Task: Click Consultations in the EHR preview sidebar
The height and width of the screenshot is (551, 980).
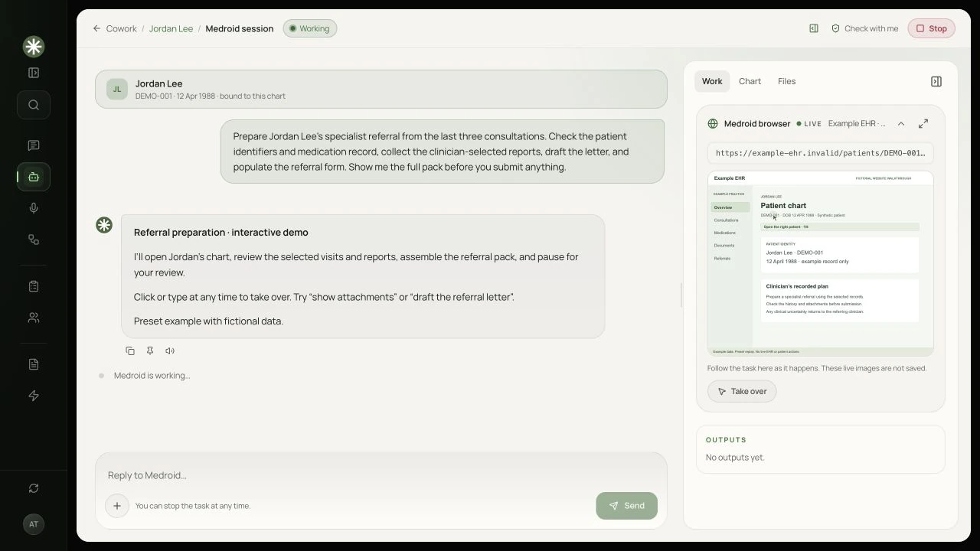Action: point(727,220)
